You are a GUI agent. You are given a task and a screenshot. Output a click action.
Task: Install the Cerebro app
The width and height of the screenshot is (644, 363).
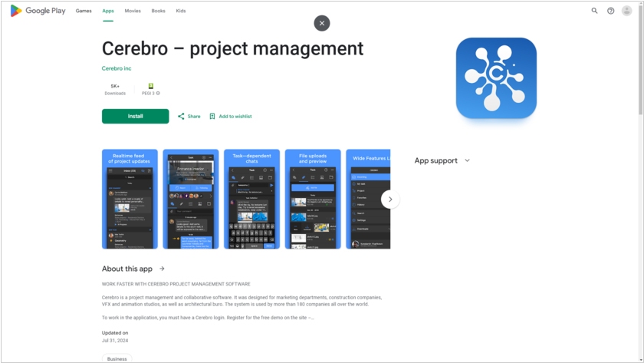tap(135, 117)
